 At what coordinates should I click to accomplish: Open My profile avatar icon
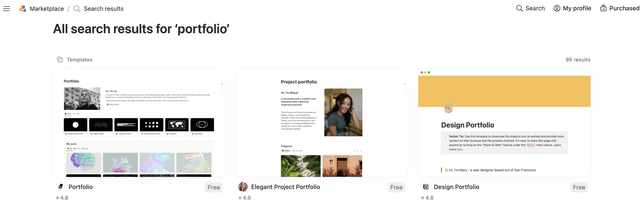click(x=557, y=8)
